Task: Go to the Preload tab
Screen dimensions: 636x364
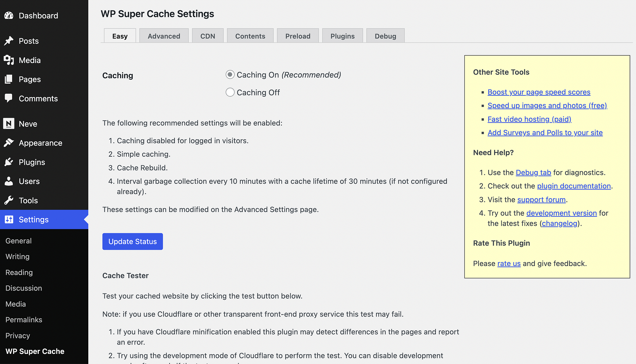Action: click(298, 36)
